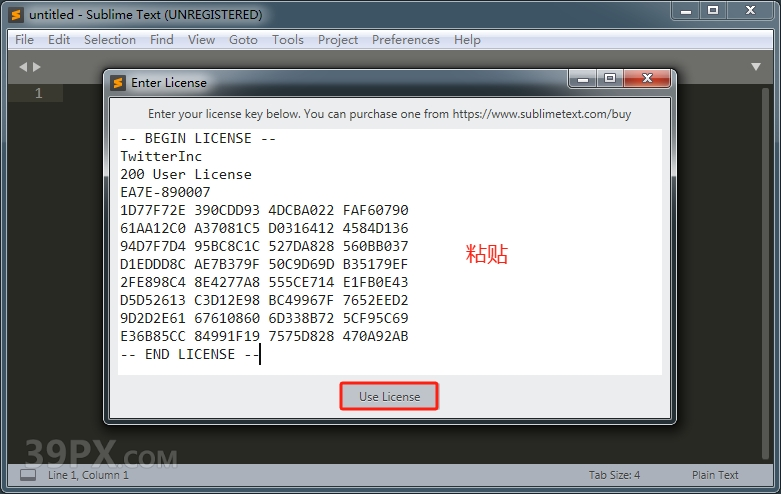Click the main editor vertical scrollbar

pyautogui.click(x=766, y=274)
